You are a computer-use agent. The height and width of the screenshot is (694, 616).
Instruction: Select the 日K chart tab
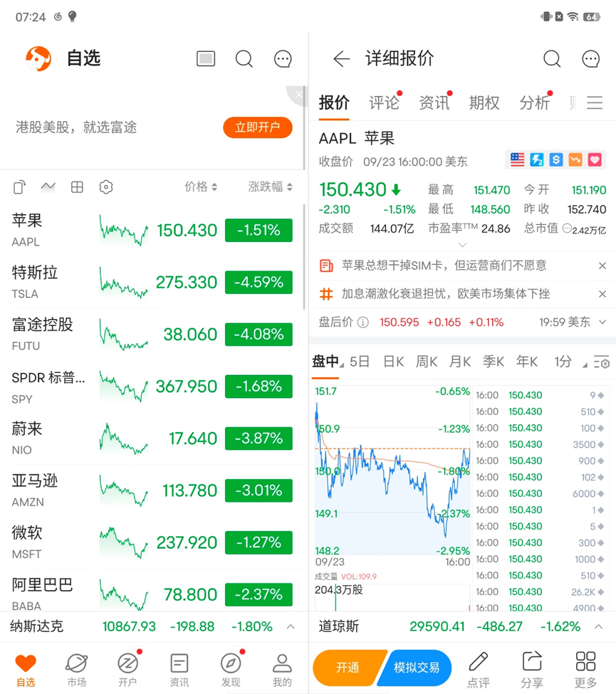point(393,362)
